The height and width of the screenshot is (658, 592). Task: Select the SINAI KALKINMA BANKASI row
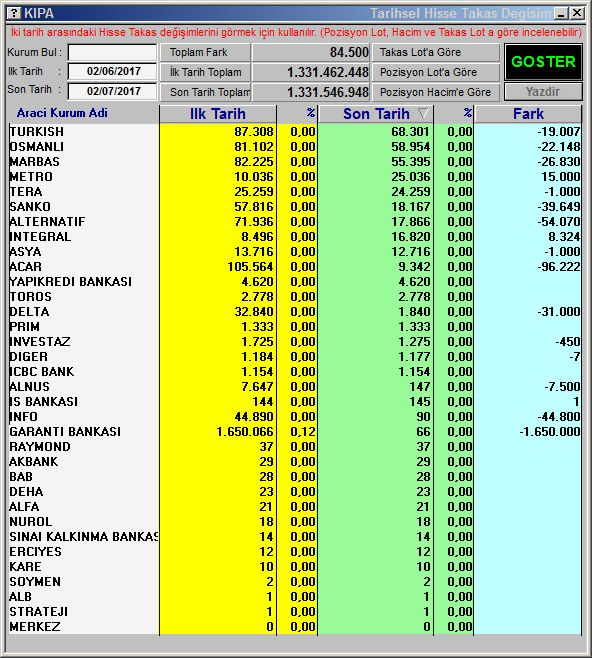coord(295,537)
